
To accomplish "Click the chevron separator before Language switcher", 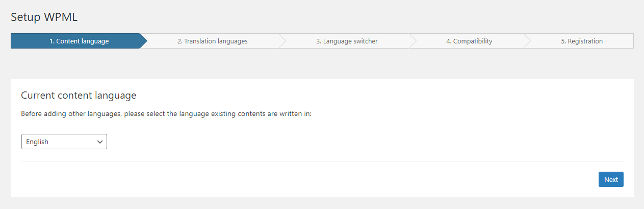I will pyautogui.click(x=282, y=41).
